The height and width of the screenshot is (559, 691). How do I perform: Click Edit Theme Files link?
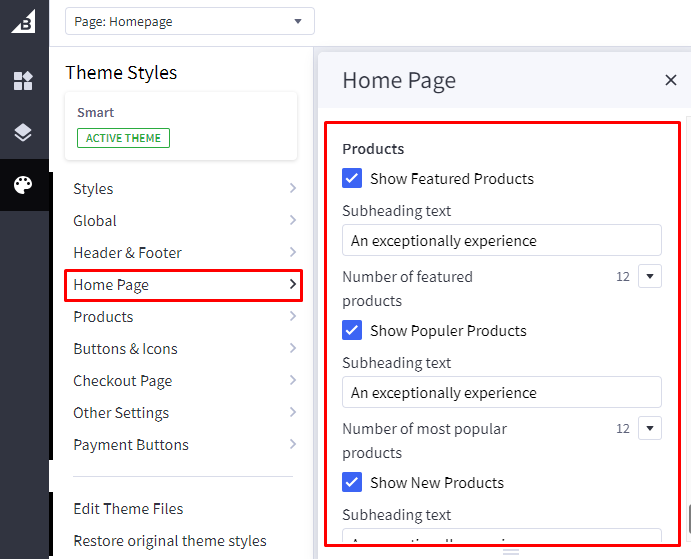[128, 509]
